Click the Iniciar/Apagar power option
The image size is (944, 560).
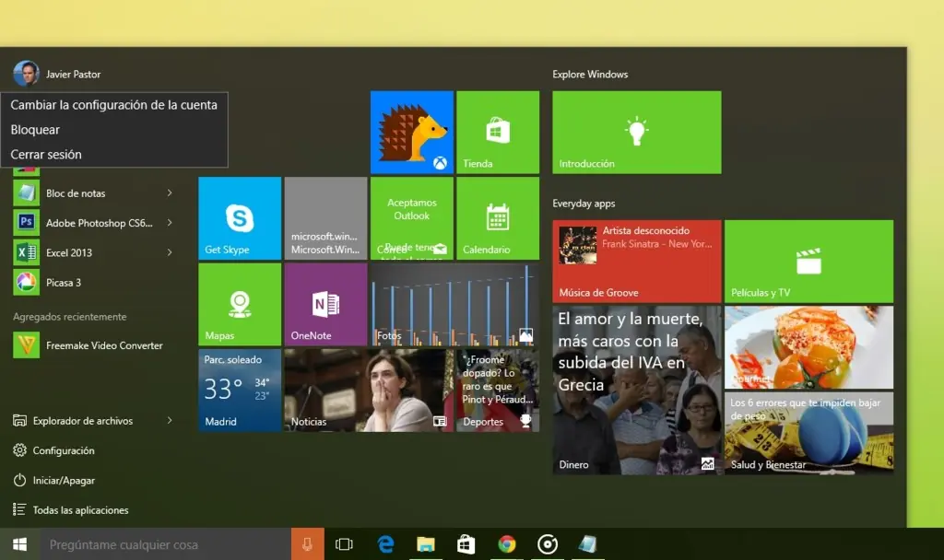(x=64, y=481)
